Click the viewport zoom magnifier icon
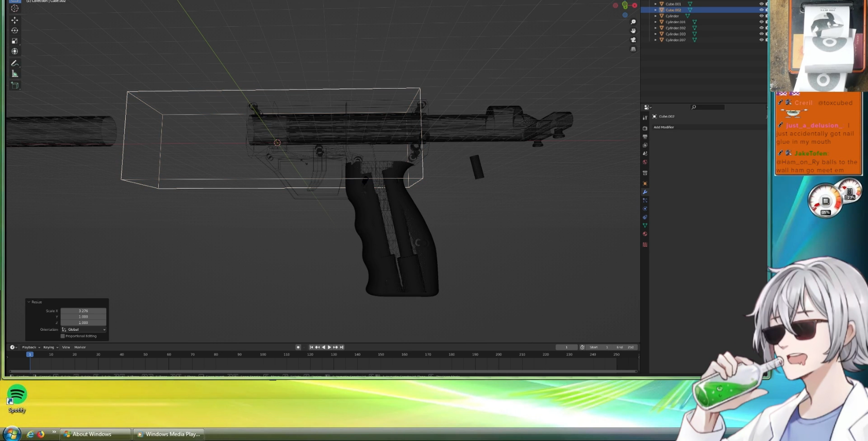 [633, 22]
